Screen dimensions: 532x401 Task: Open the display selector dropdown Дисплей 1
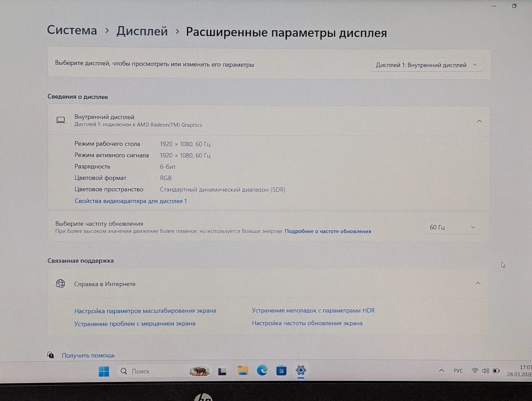coord(427,65)
